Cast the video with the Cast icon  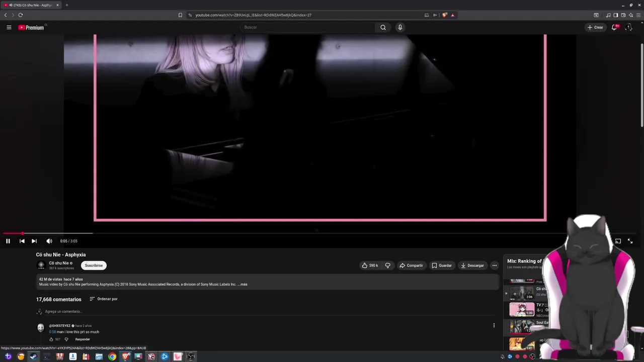click(618, 241)
